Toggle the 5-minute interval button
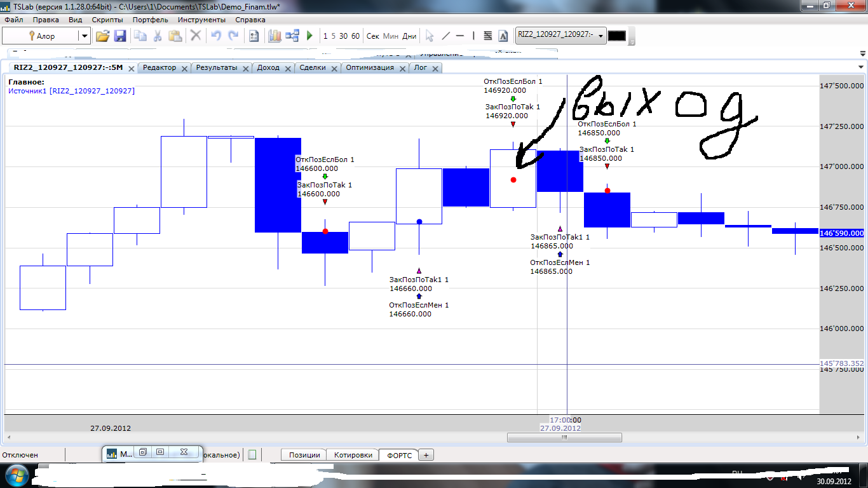Viewport: 868px width, 488px height. tap(333, 36)
